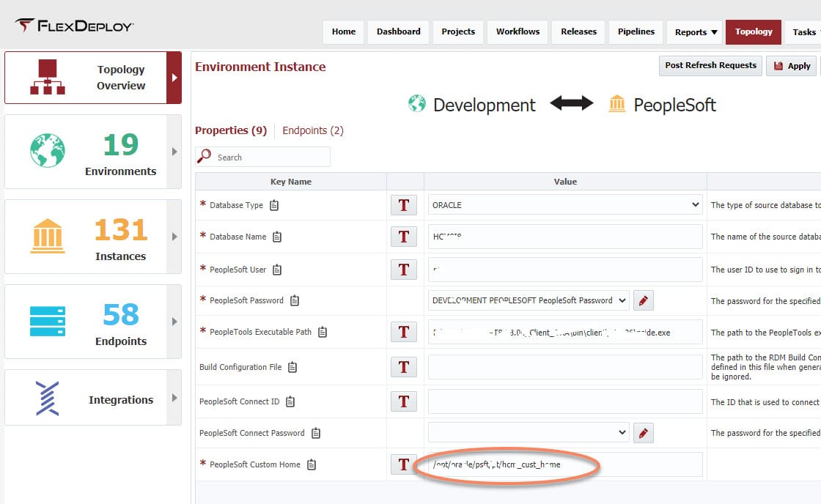Click clipboard icon beside PeopleTools Executable Path

coord(323,332)
